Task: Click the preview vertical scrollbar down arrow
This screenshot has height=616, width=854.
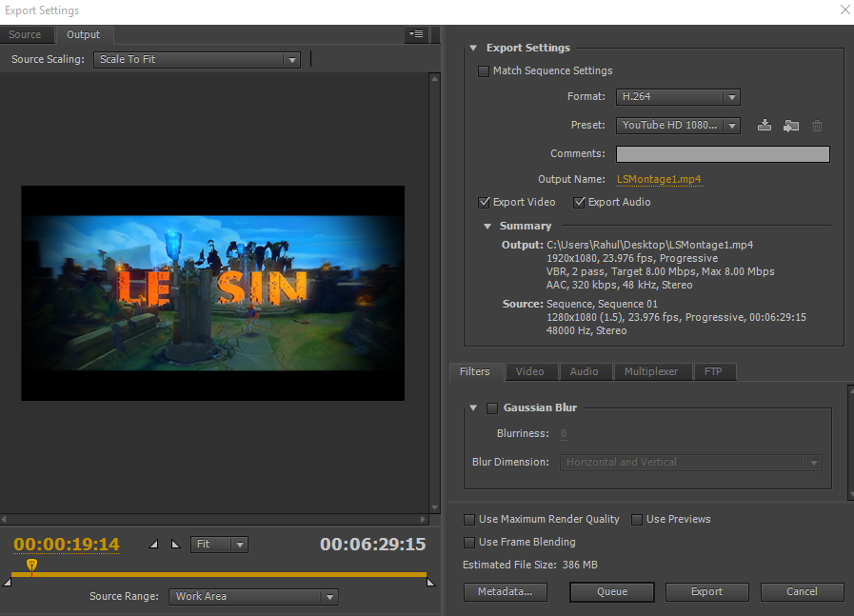Action: click(435, 507)
